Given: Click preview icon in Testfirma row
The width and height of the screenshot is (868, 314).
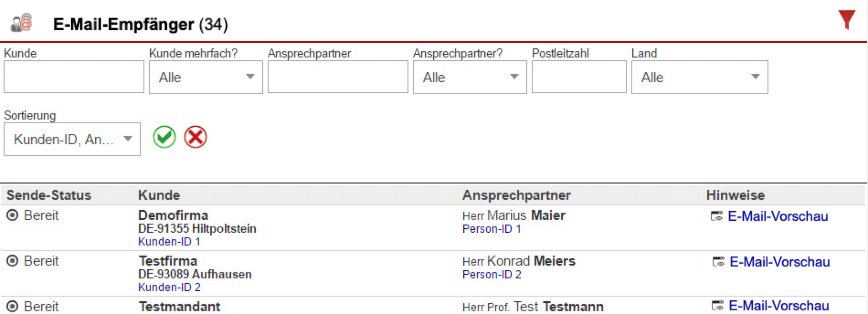Looking at the screenshot, I should click(719, 262).
